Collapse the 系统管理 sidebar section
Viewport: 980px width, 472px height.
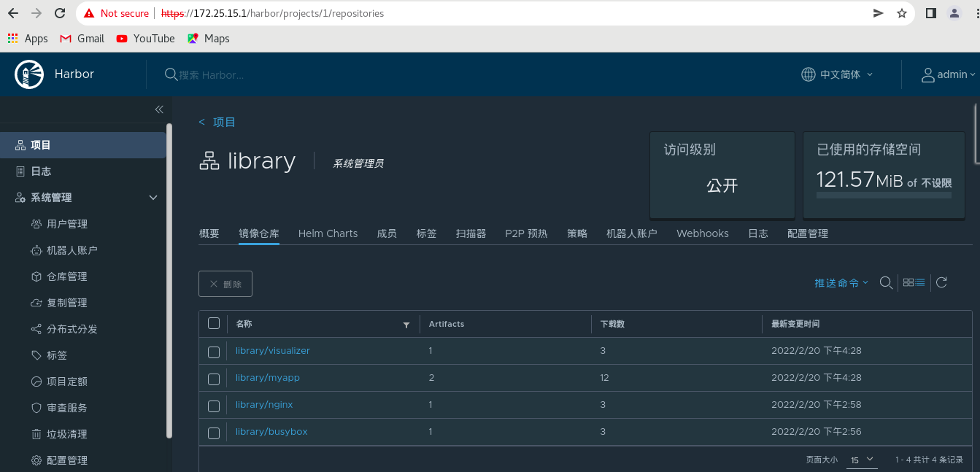point(153,198)
